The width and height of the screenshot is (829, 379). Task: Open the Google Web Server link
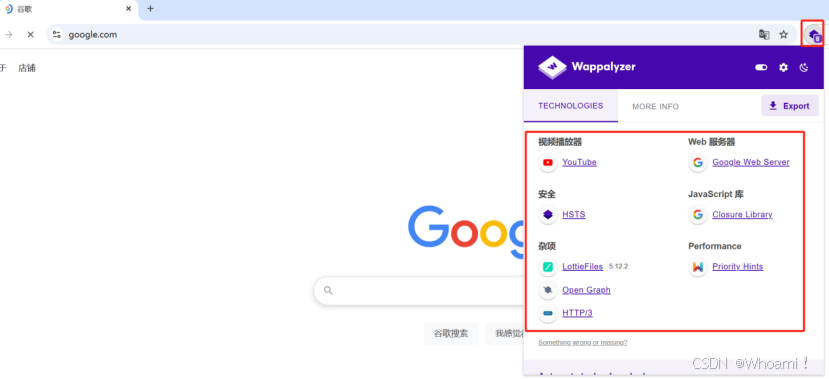point(751,162)
